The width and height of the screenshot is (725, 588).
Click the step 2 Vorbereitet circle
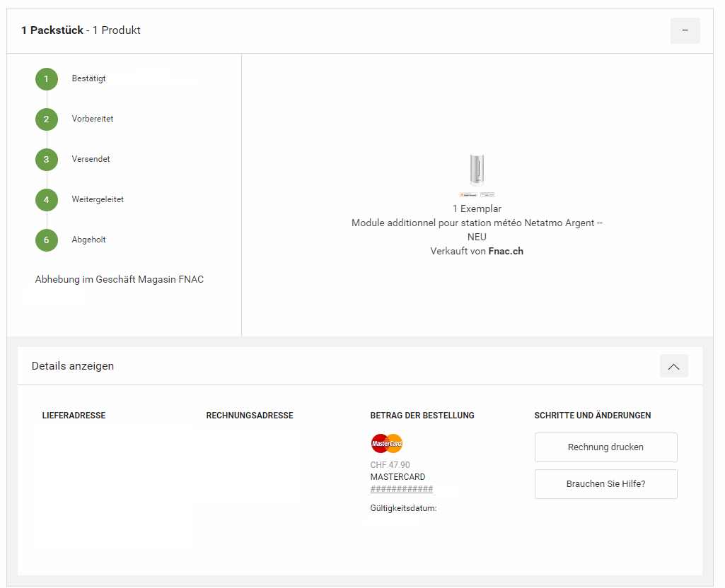(47, 119)
